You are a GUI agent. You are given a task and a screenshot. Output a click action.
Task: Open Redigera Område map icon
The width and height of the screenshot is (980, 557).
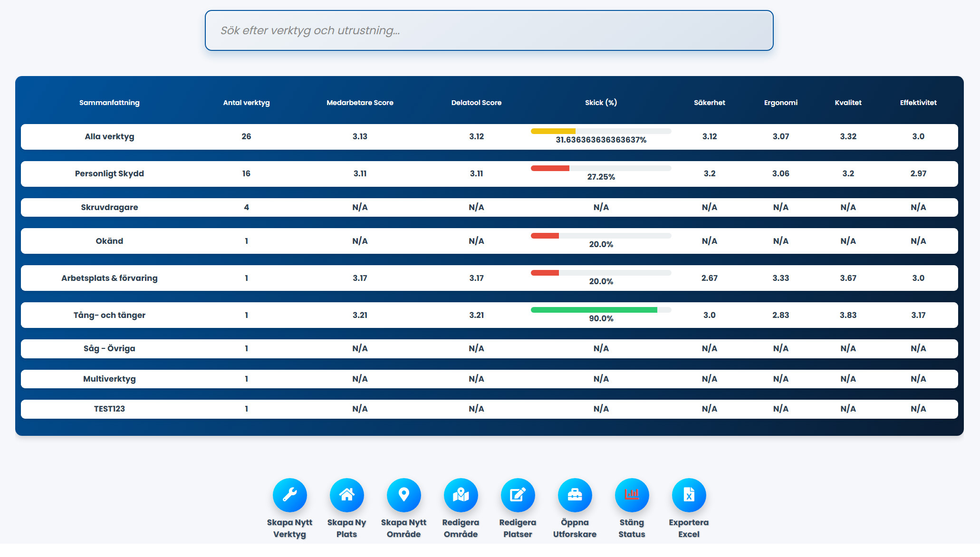coord(461,495)
